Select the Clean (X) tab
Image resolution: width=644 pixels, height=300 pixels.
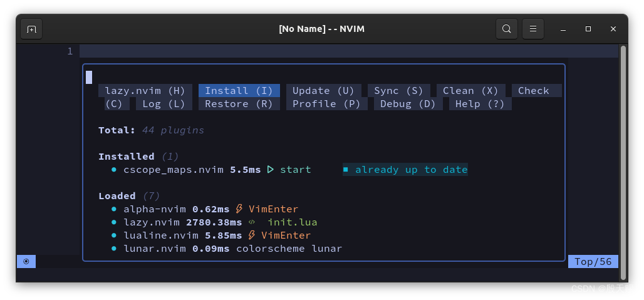(x=470, y=91)
